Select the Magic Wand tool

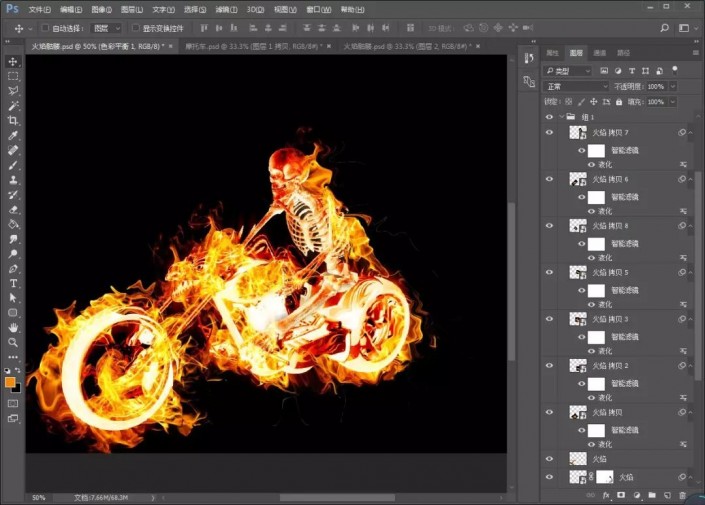click(13, 106)
